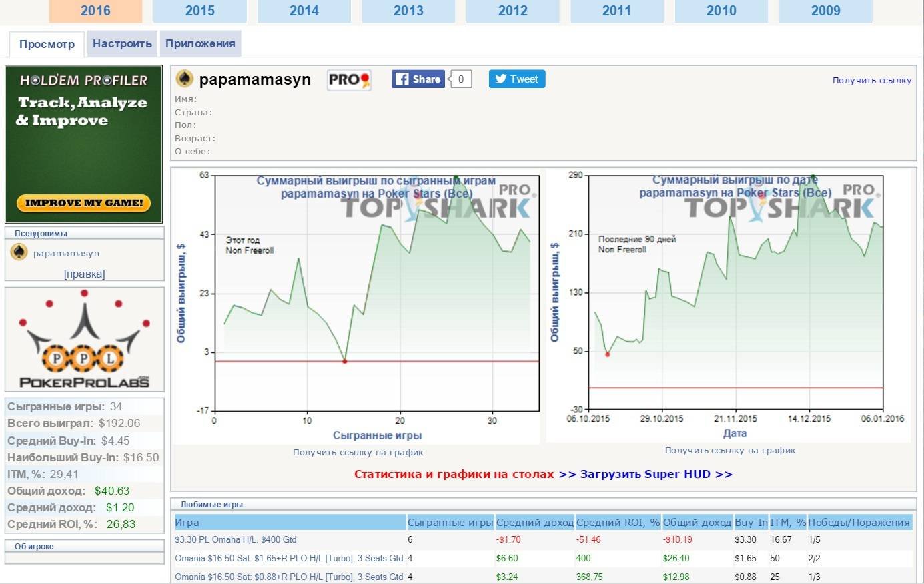Click the spade icon in the Псевдонимы panel
This screenshot has height=584, width=924.
coord(19,252)
